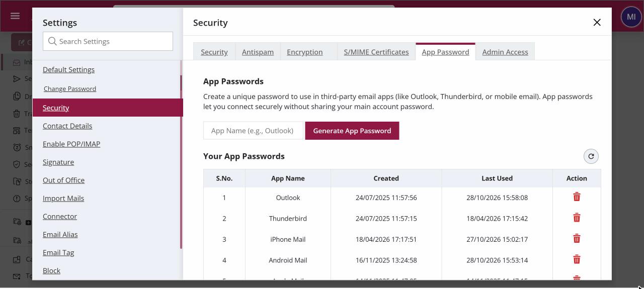This screenshot has height=289, width=644.
Task: Open Enable POP/IMAP settings
Action: tap(71, 144)
